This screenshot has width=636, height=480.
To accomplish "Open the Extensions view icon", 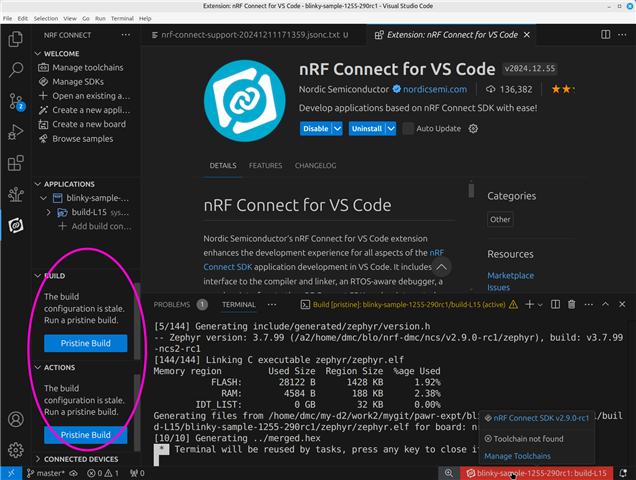I will (15, 163).
